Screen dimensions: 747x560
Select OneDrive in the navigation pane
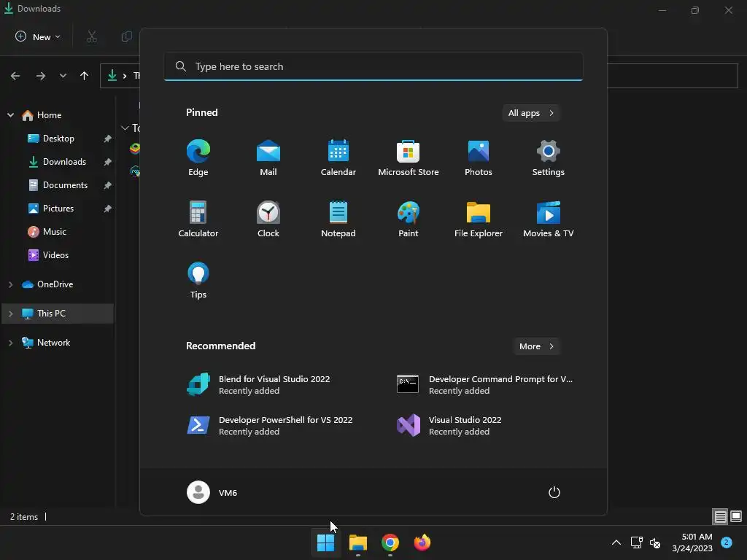[x=55, y=284]
